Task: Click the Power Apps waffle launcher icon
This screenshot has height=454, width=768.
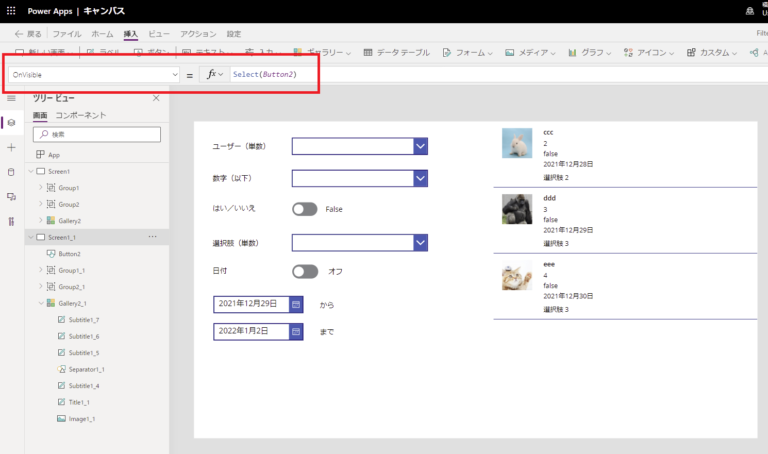Action: (12, 10)
